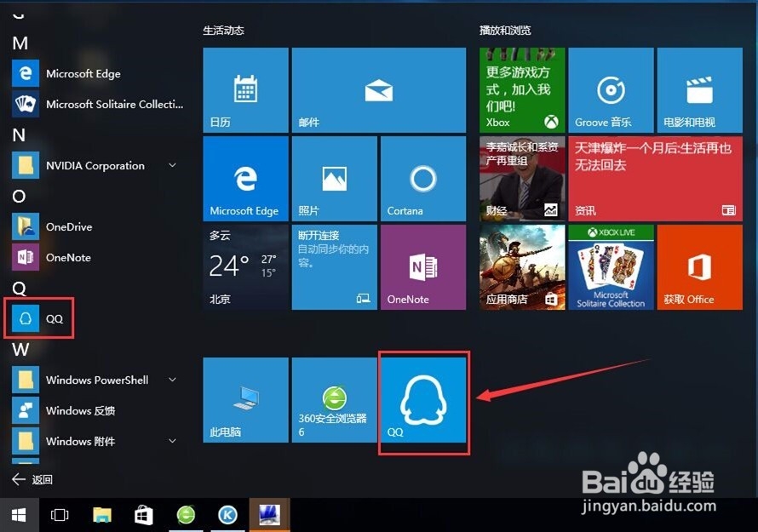Jump to letter O section header
Viewport: 758px width, 532px height.
[x=19, y=196]
